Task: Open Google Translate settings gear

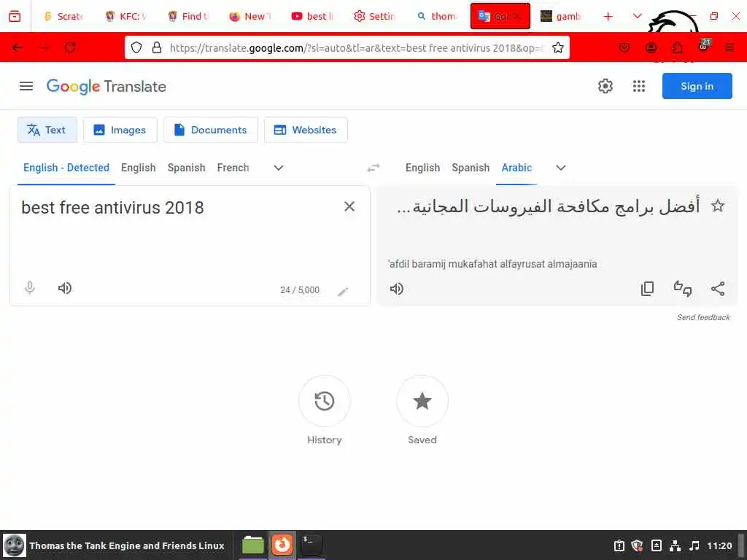Action: pyautogui.click(x=605, y=86)
